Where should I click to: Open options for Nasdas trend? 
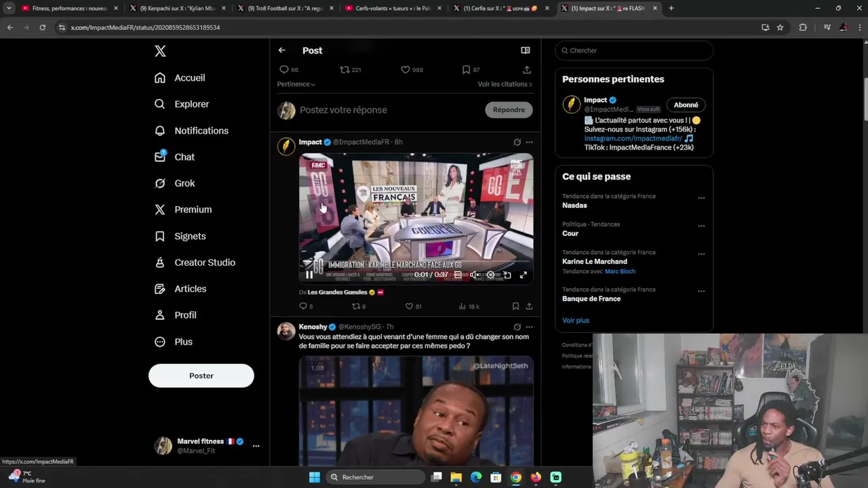click(701, 199)
